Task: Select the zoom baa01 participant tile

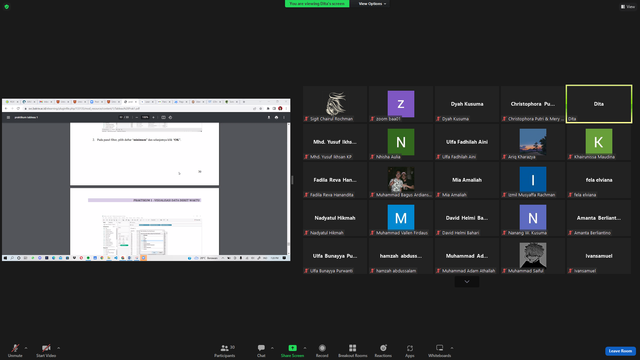Action: (401, 104)
